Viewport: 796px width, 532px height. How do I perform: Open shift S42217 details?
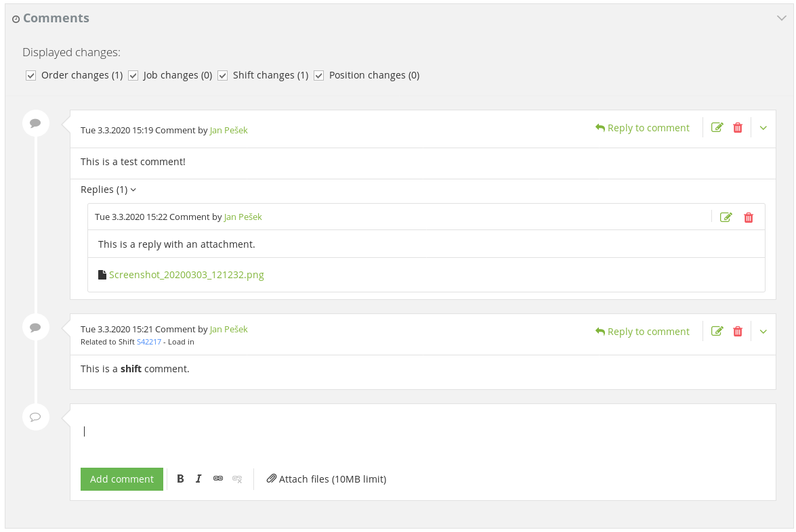(x=149, y=342)
